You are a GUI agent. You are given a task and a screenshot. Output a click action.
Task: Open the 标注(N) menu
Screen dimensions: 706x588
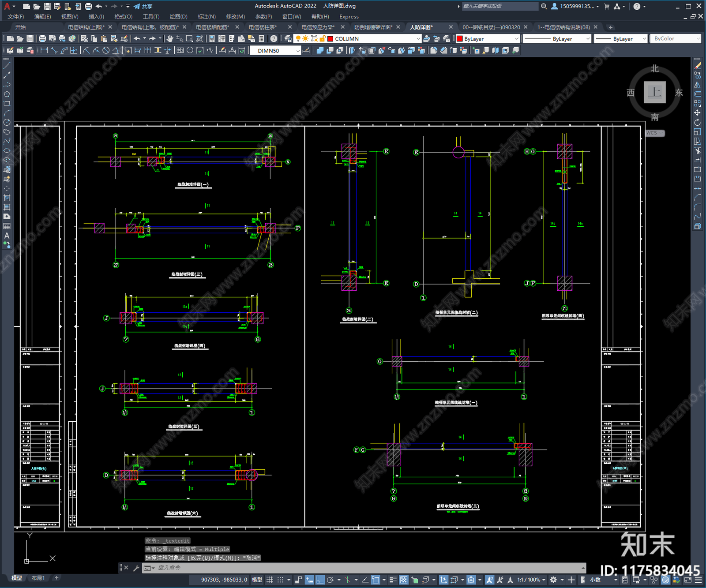point(207,16)
